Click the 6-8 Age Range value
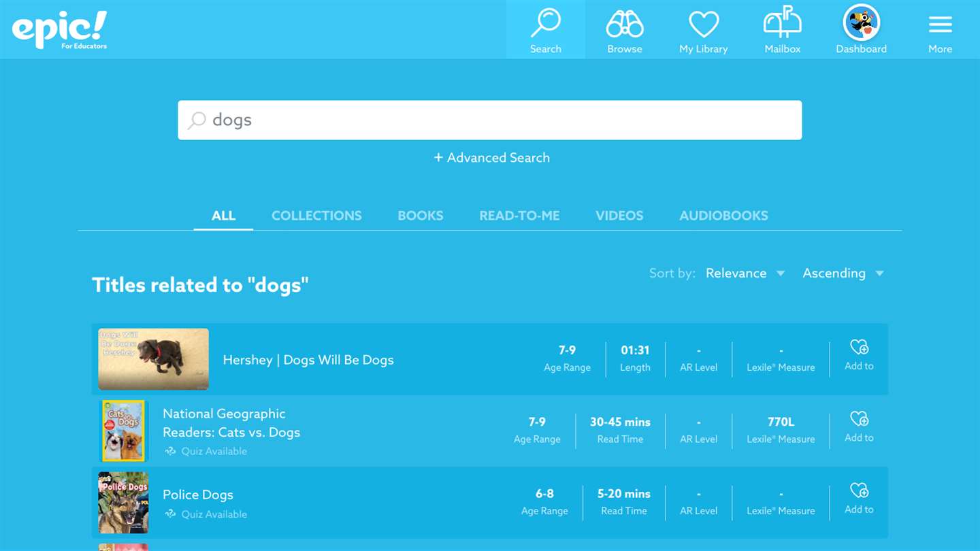Viewport: 980px width, 551px height. 544,494
